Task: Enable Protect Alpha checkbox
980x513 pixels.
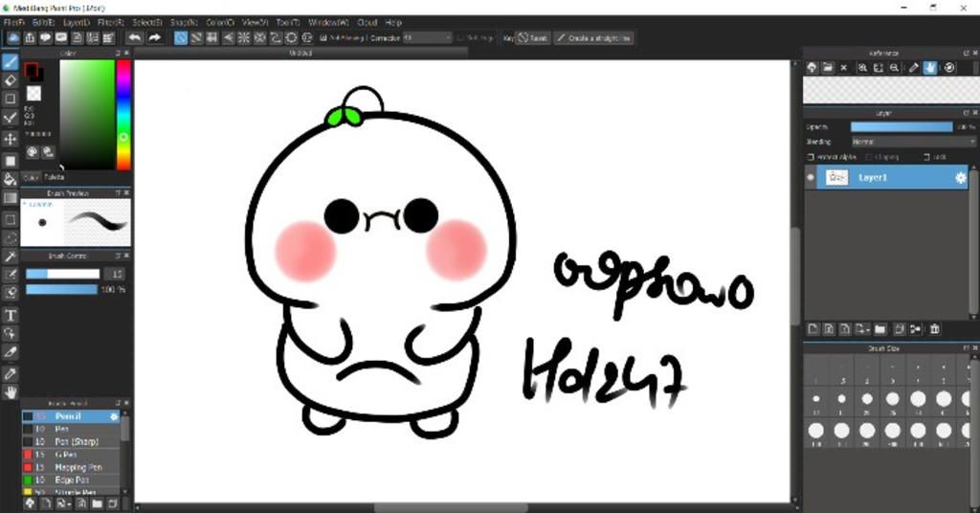Action: [812, 157]
